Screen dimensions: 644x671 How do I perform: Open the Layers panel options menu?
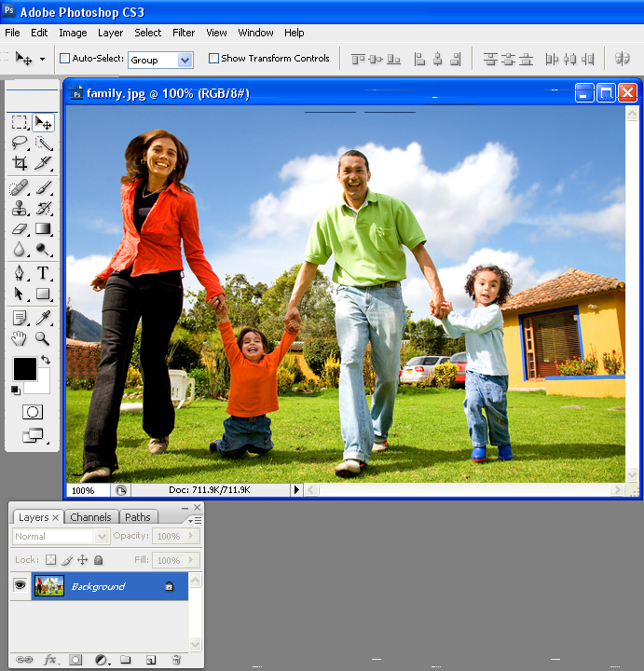click(x=194, y=518)
